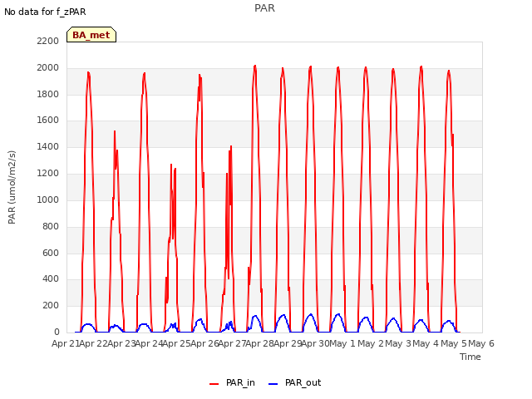The width and height of the screenshot is (532, 399).
Task: Click the PAR chart title
Action: [264, 8]
